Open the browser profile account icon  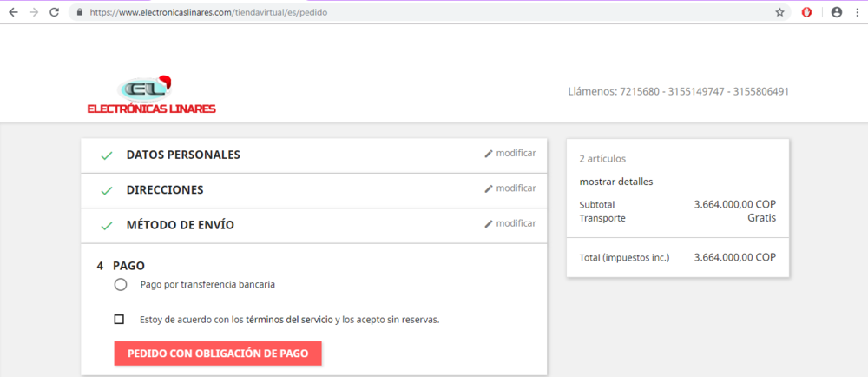(837, 12)
